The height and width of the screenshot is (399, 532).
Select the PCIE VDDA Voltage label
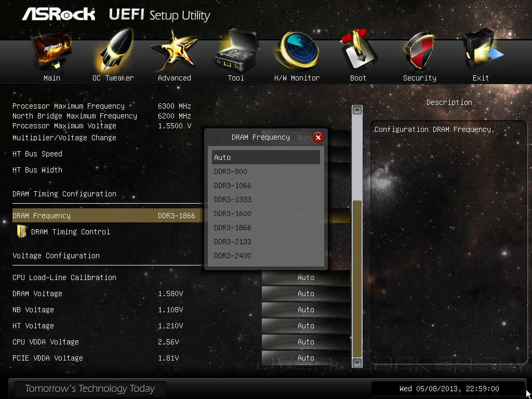click(x=48, y=358)
